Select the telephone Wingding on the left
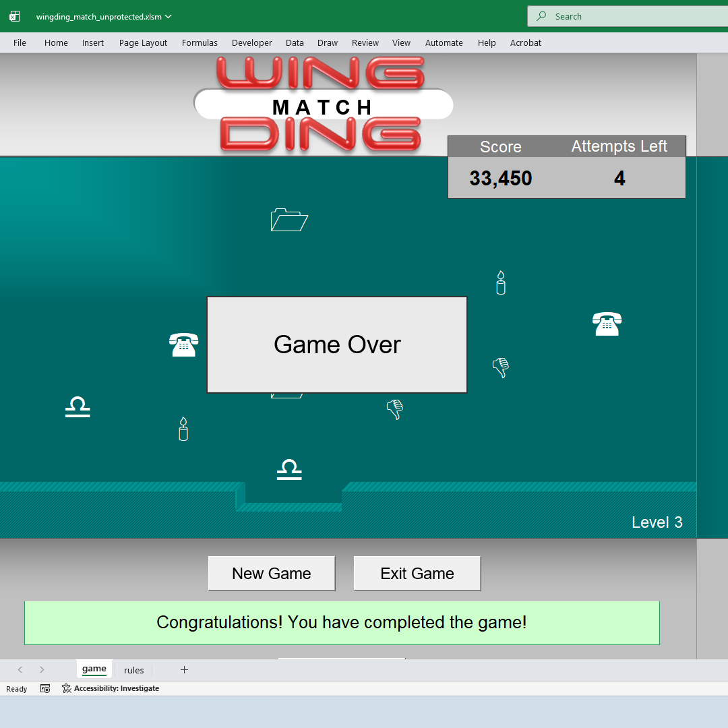The height and width of the screenshot is (728, 728). tap(183, 345)
